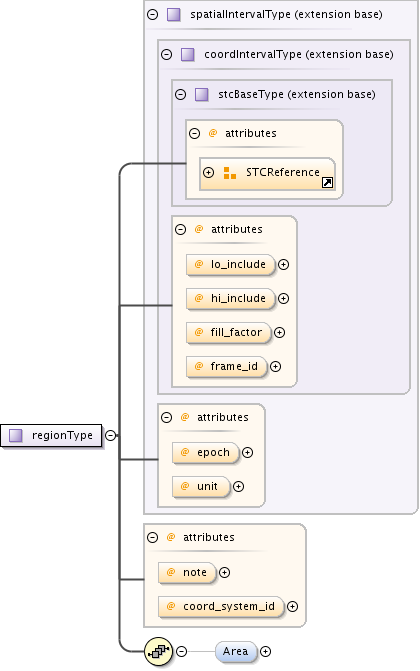420x671 pixels.
Task: Click the STCReference attribute group icon
Action: point(230,173)
